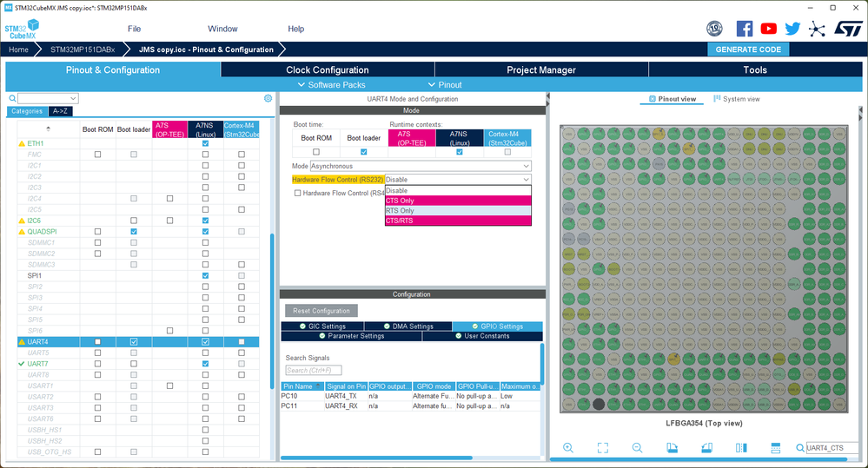Click the pin search magnifier icon
This screenshot has height=468, width=868.
tap(800, 447)
